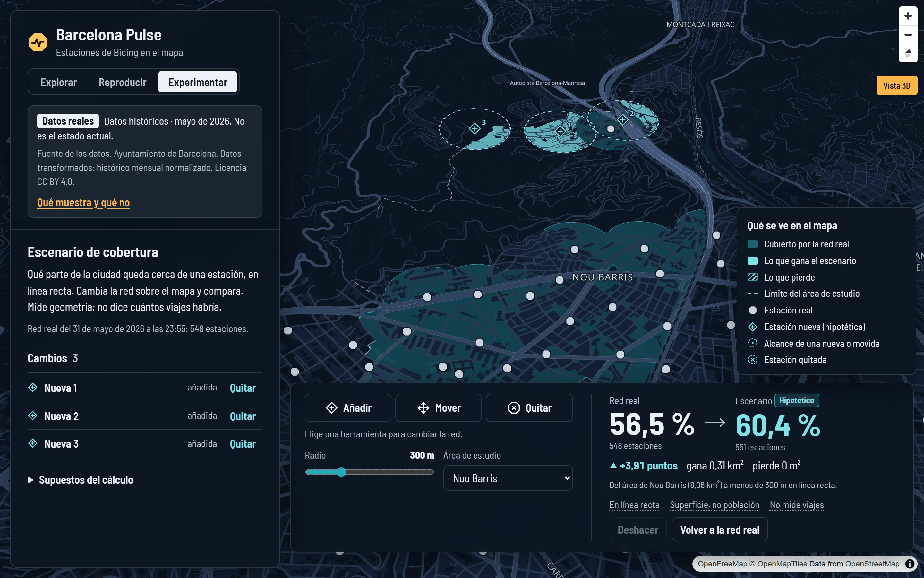Click the Estación quitada legend icon
924x578 pixels.
[x=753, y=360]
